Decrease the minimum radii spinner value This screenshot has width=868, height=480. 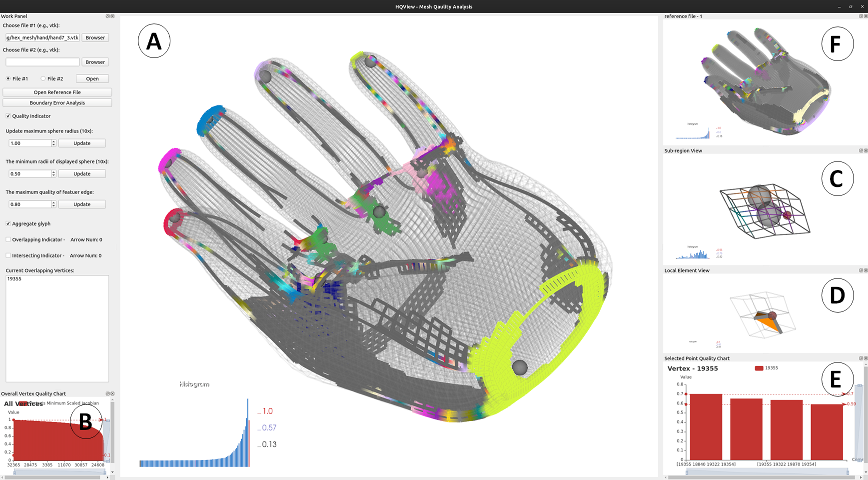[x=53, y=175]
